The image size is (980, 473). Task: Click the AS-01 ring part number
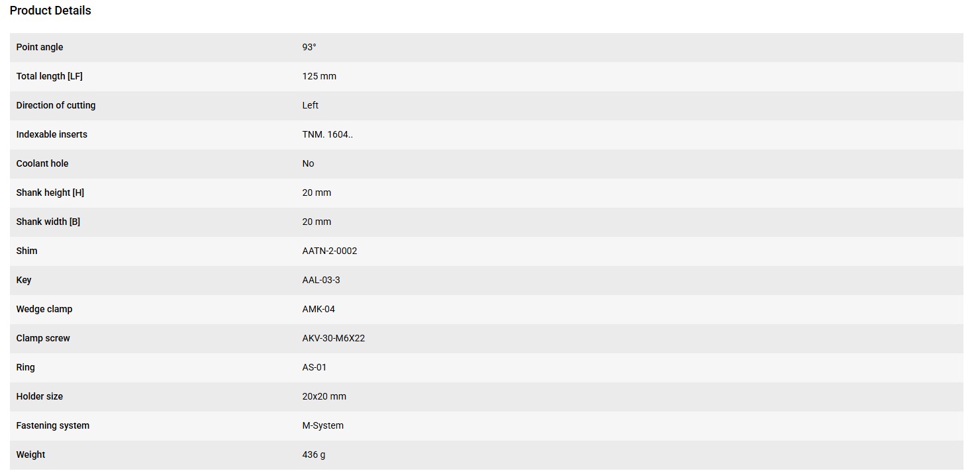pyautogui.click(x=315, y=367)
